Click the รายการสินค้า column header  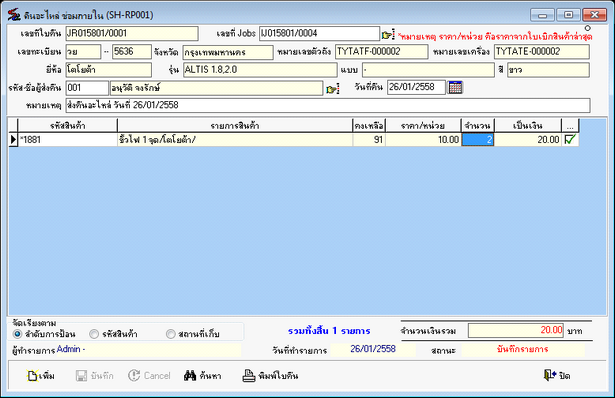click(235, 126)
